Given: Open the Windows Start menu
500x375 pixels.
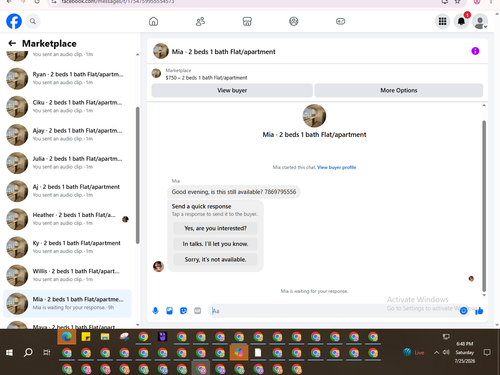Looking at the screenshot, I should 9,352.
